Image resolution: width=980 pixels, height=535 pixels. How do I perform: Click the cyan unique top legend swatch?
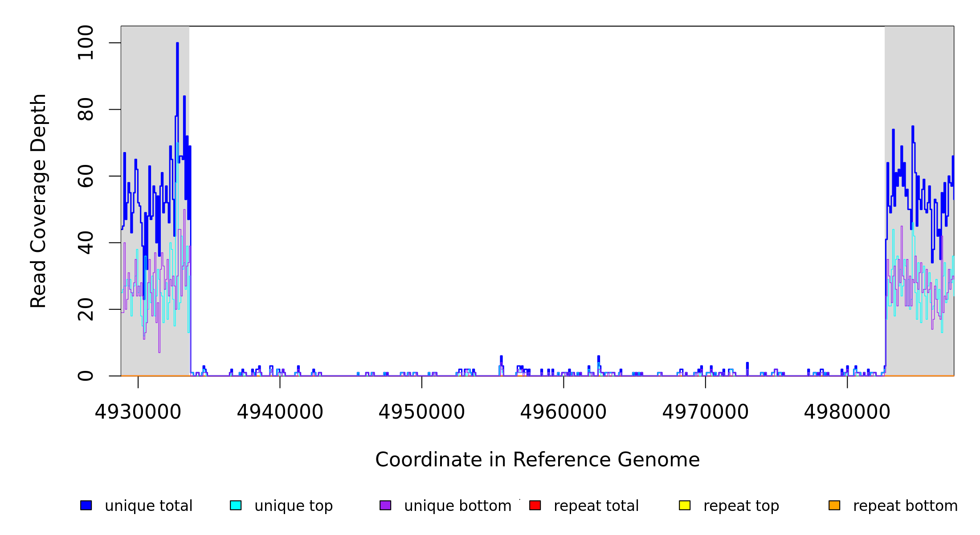click(x=236, y=505)
